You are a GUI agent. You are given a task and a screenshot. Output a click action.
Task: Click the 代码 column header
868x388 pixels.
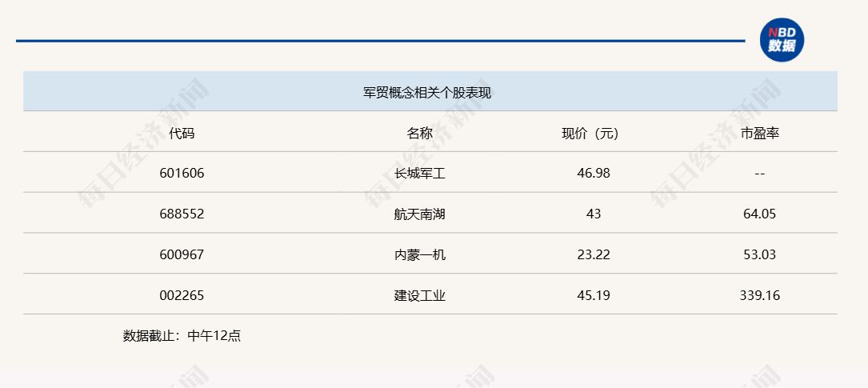182,133
